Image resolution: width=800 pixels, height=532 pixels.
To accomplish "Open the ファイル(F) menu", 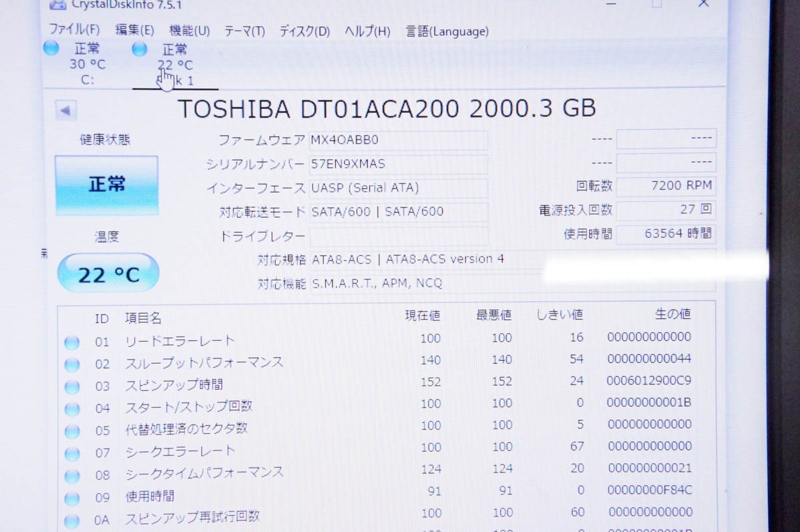I will (x=74, y=29).
